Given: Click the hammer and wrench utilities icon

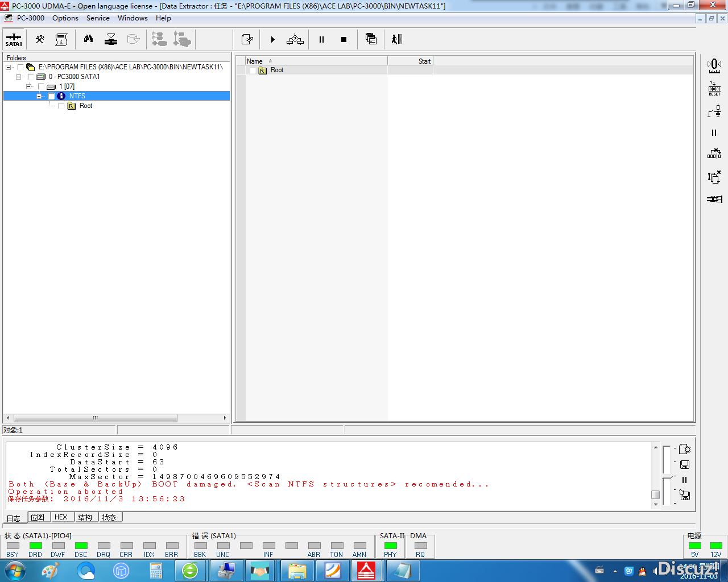Looking at the screenshot, I should (x=40, y=39).
